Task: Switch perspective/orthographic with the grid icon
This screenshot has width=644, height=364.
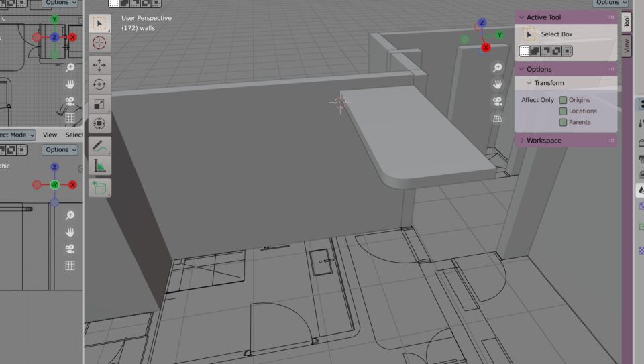Action: tap(497, 118)
